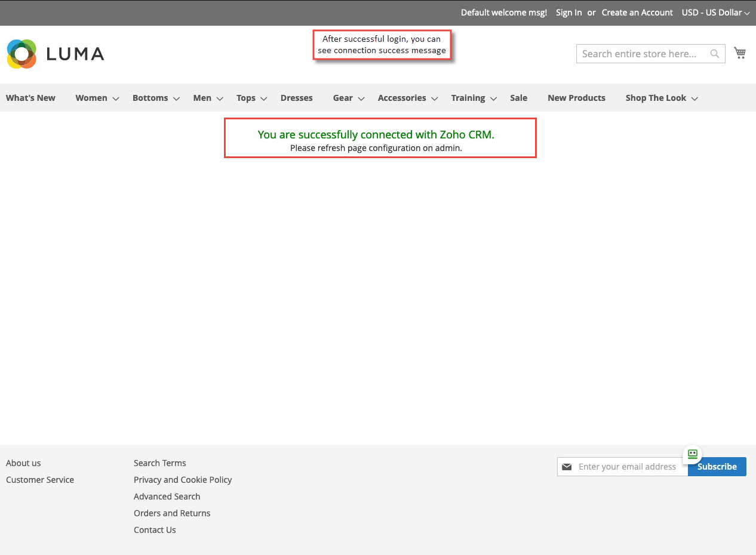Open the About us footer link
Image resolution: width=756 pixels, height=555 pixels.
(23, 463)
